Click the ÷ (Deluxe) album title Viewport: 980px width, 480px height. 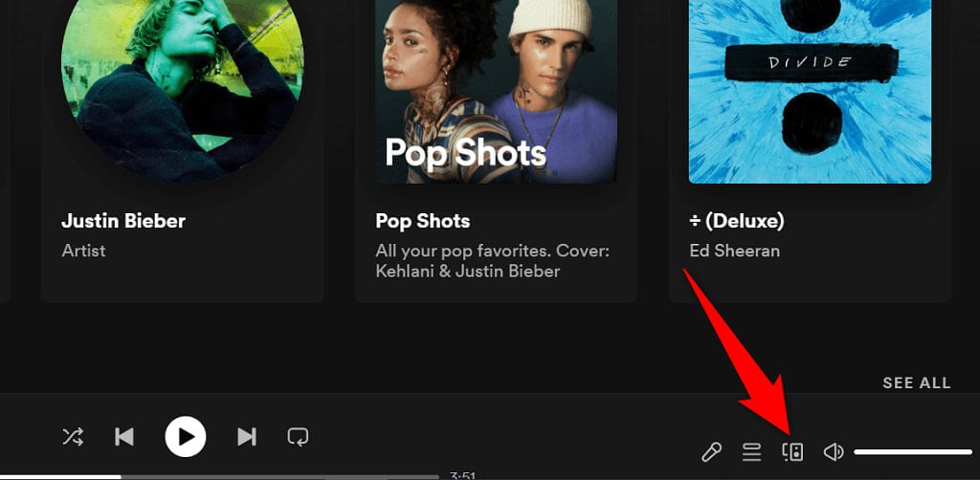[x=736, y=221]
